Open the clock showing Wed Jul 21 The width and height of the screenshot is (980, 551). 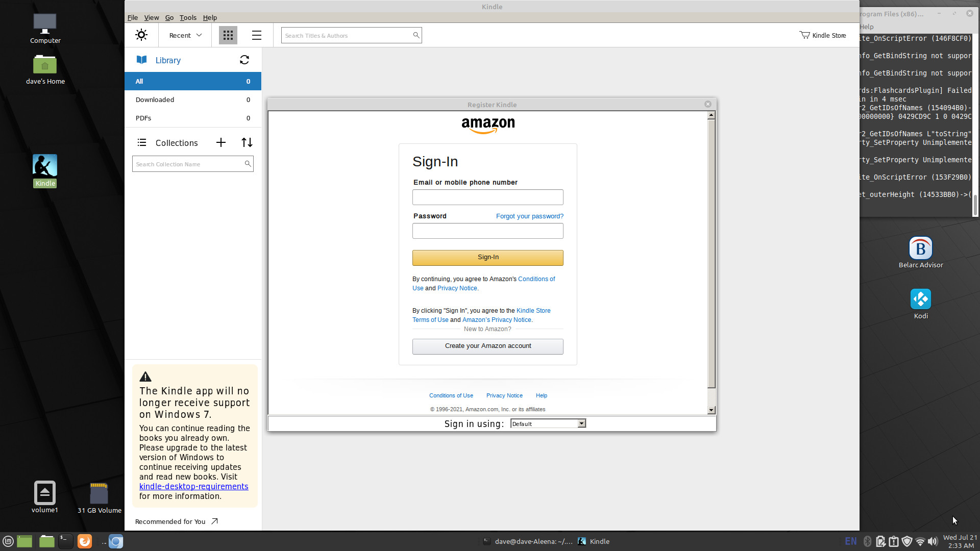[x=960, y=541]
